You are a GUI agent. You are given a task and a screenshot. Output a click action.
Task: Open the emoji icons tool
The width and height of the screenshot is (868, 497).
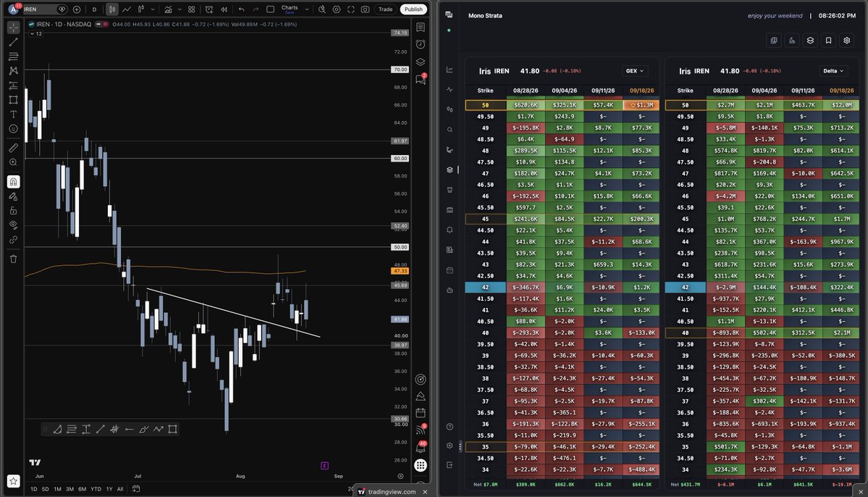tap(13, 128)
